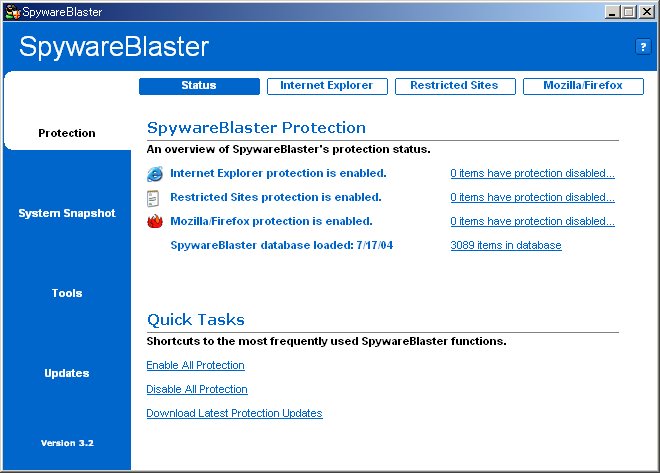Open Internet Explorer disabled items link
Screen dimensions: 660x473
tap(532, 174)
